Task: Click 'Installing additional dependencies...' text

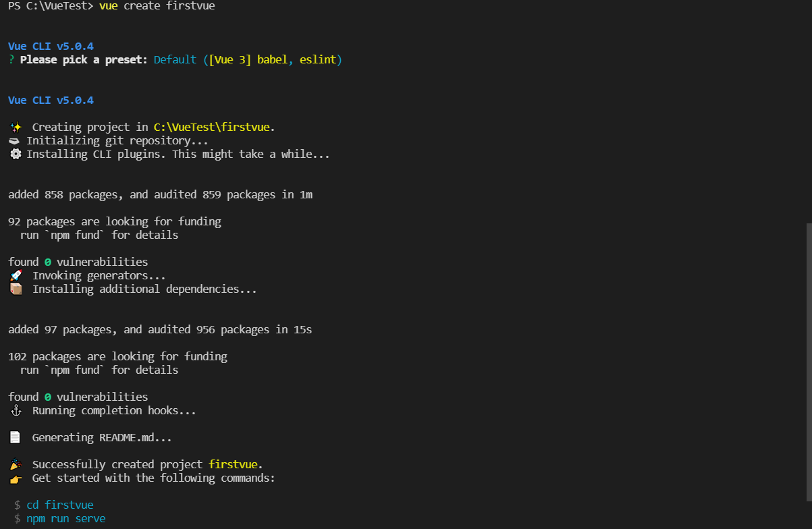Action: pos(144,289)
